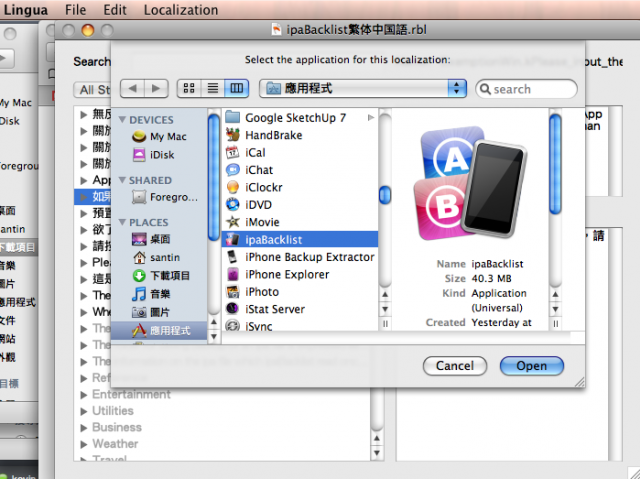Select the iChat list entry text
640x479 pixels.
(259, 170)
